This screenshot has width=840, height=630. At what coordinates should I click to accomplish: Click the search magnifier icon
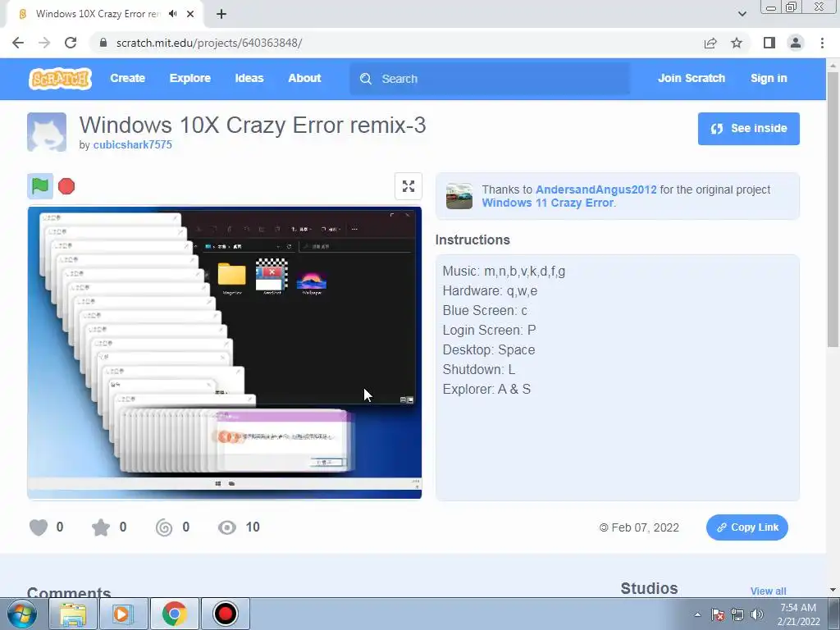click(366, 79)
